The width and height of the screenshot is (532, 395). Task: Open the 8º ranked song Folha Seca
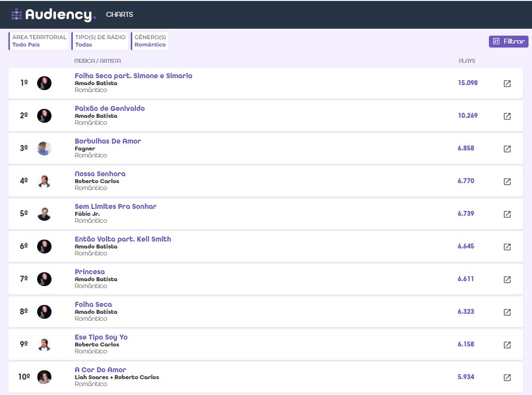coord(93,304)
